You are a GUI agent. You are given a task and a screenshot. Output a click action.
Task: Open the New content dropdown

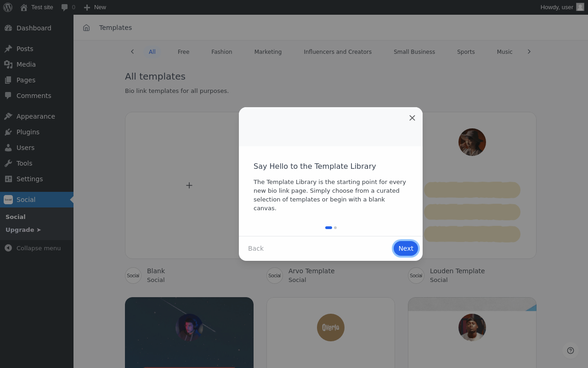pos(95,7)
